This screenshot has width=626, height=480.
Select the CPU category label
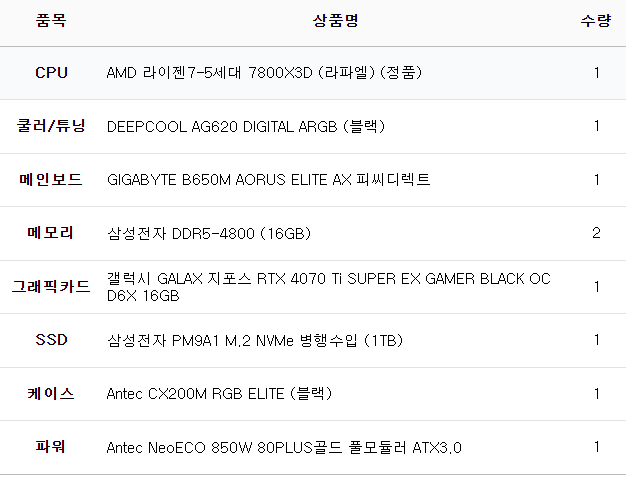coord(51,73)
